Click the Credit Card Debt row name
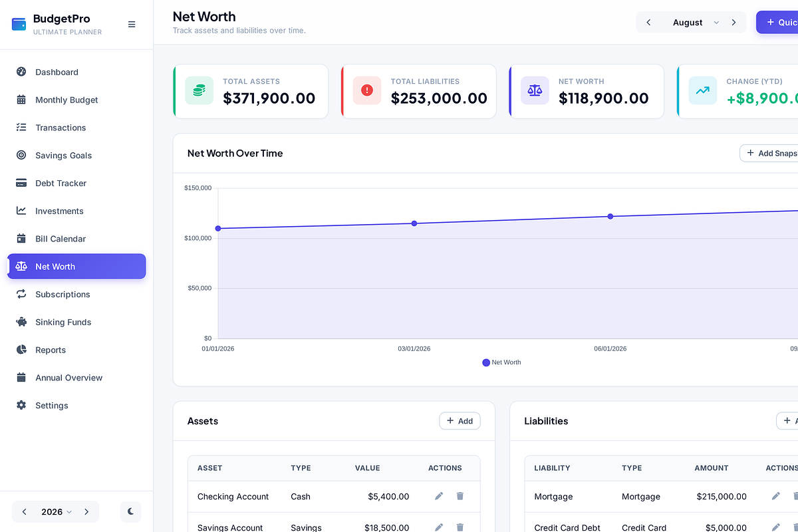This screenshot has height=532, width=798. point(567,528)
